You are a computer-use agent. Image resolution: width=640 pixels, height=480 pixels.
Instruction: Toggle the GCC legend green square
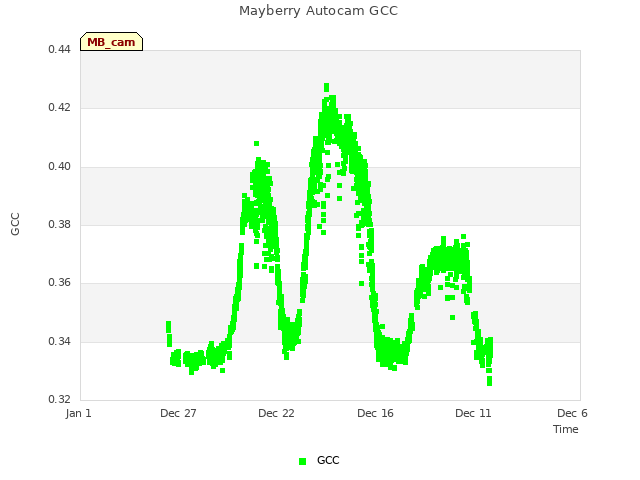pyautogui.click(x=302, y=461)
